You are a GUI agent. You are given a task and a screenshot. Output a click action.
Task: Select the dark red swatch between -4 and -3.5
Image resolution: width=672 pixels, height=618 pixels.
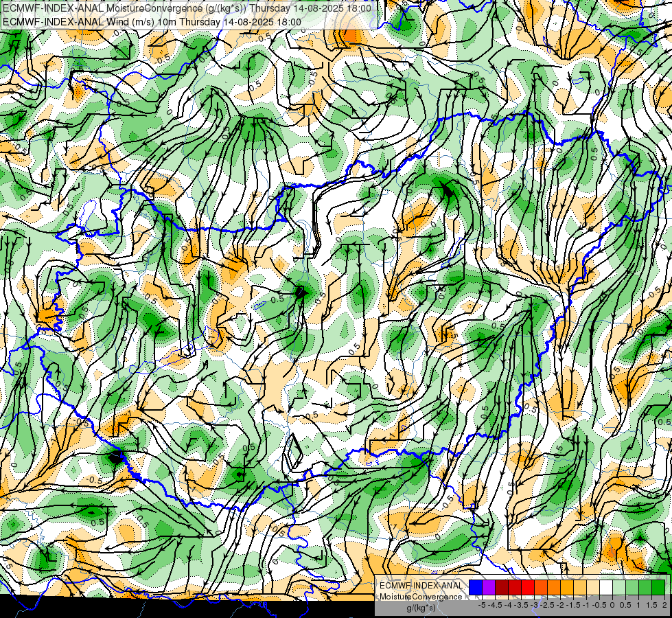click(x=502, y=587)
